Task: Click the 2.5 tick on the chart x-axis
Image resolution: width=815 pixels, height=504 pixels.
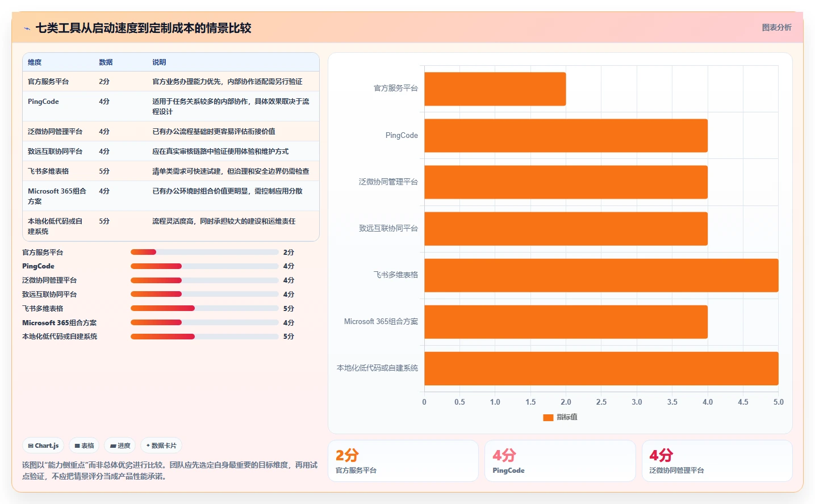Action: (601, 402)
